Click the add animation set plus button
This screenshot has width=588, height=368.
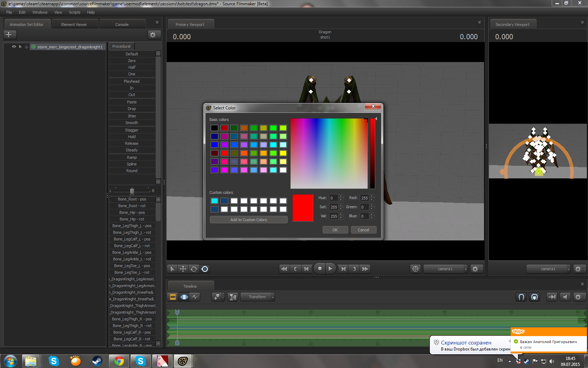tap(9, 35)
